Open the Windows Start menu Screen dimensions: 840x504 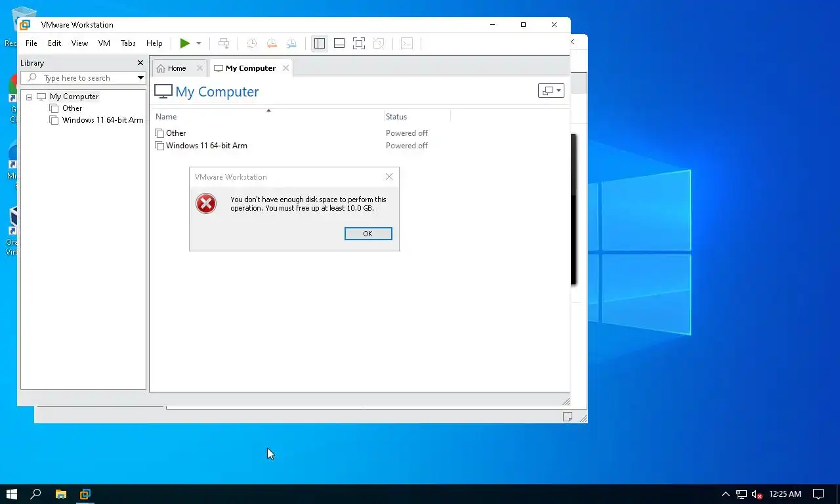(x=11, y=494)
